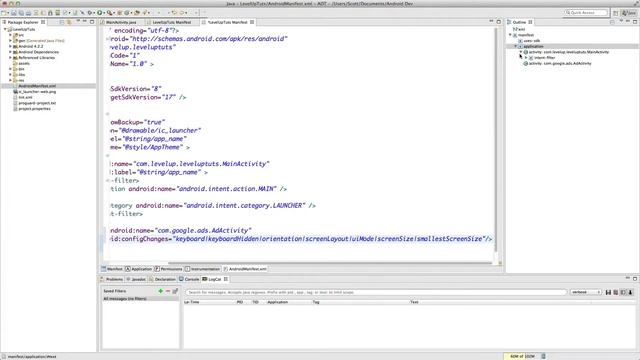Collapse manifest node in Outline
Image resolution: width=640 pixels, height=360 pixels.
click(510, 35)
